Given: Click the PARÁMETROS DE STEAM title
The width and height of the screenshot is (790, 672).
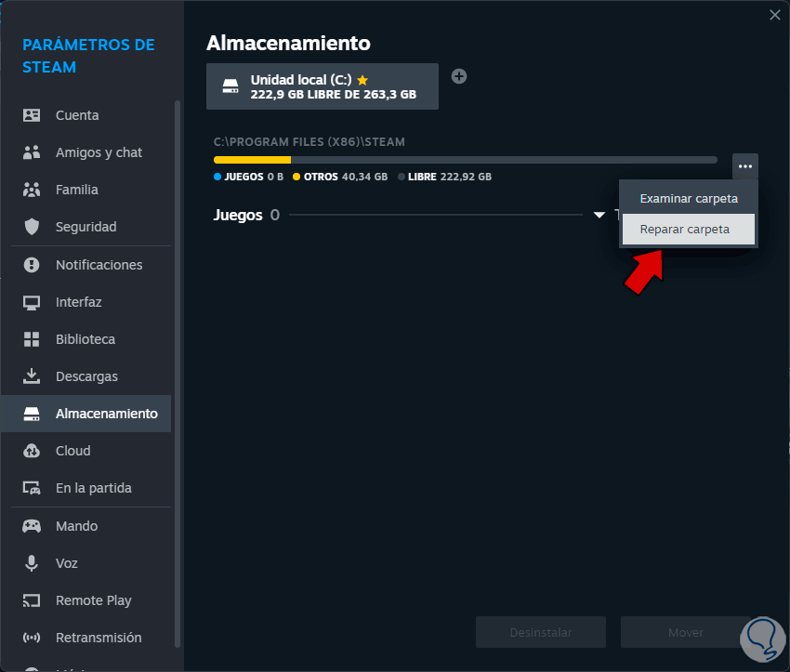Looking at the screenshot, I should click(x=88, y=56).
